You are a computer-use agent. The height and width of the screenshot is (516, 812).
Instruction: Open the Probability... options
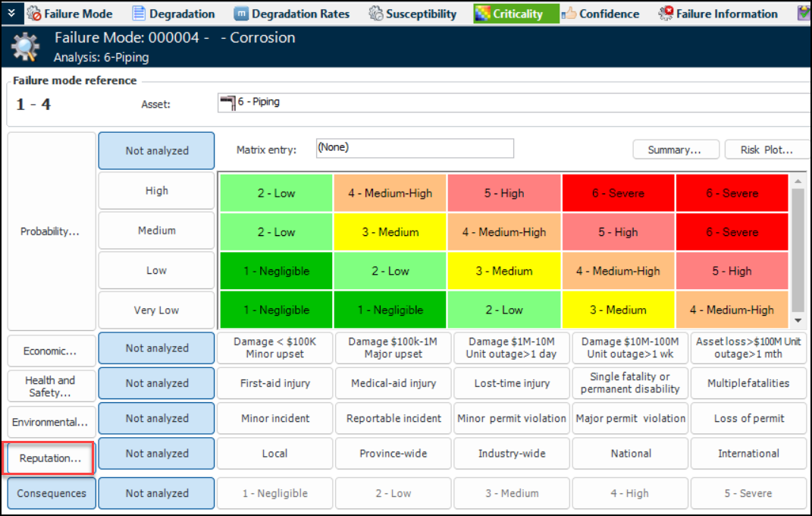51,231
